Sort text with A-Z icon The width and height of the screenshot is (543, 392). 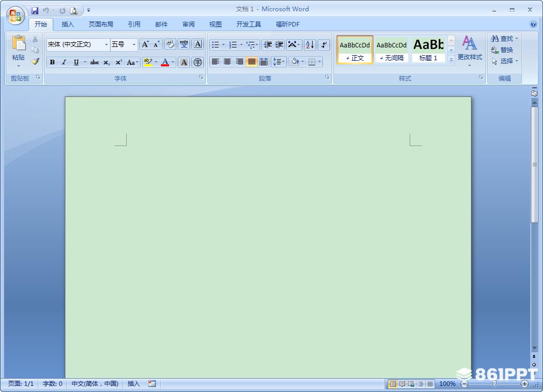coord(310,44)
